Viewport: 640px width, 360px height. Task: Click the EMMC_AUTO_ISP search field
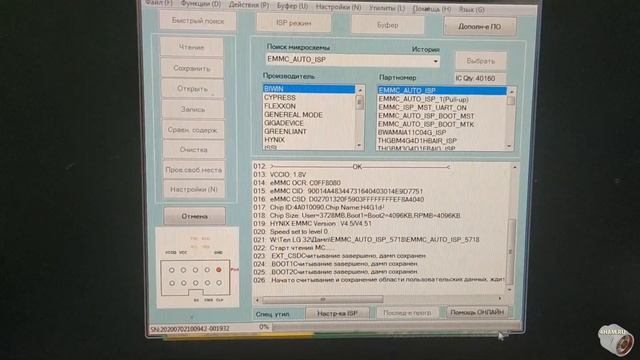click(352, 60)
